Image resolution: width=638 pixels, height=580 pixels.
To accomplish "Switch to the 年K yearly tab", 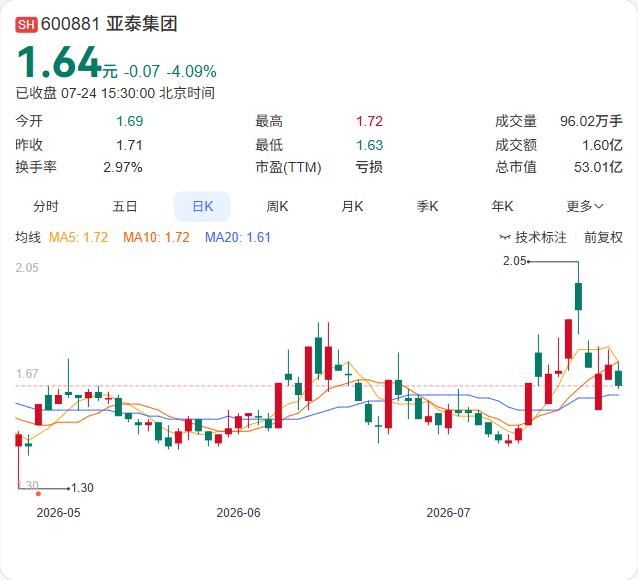I will pyautogui.click(x=503, y=206).
